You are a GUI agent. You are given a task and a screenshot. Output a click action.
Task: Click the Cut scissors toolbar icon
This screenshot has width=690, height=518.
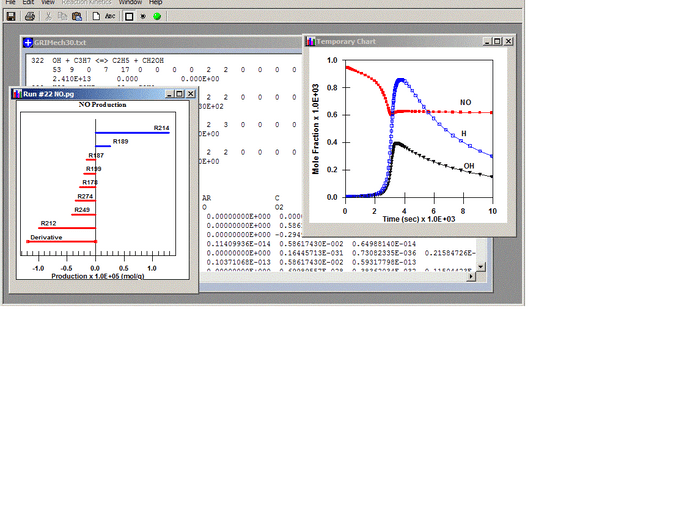point(48,16)
